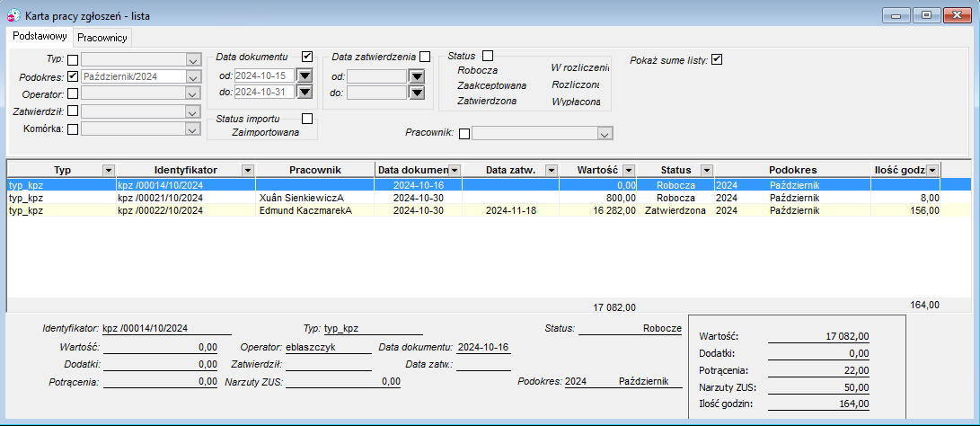Open filter arrow on Wartość column header
The image size is (980, 426).
[629, 170]
